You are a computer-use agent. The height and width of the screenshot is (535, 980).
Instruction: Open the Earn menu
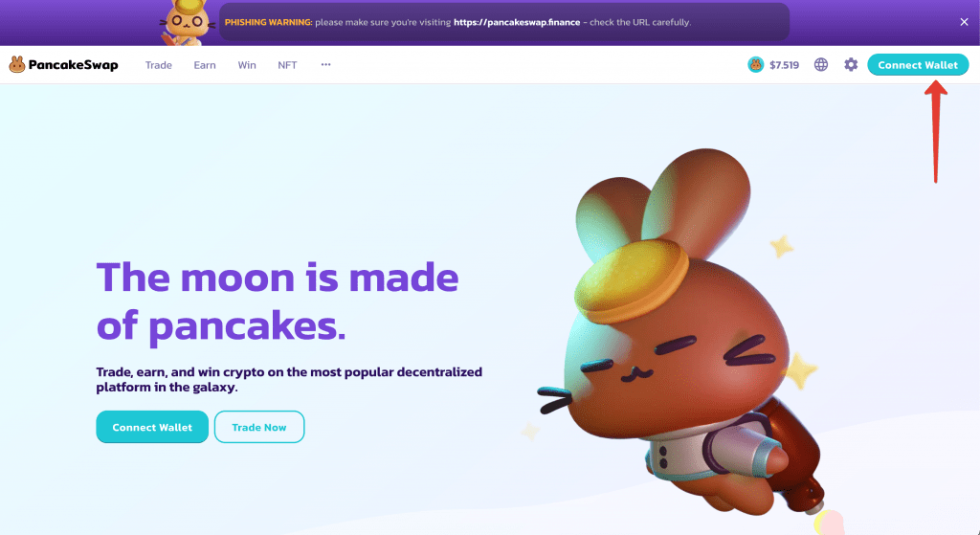pos(205,65)
